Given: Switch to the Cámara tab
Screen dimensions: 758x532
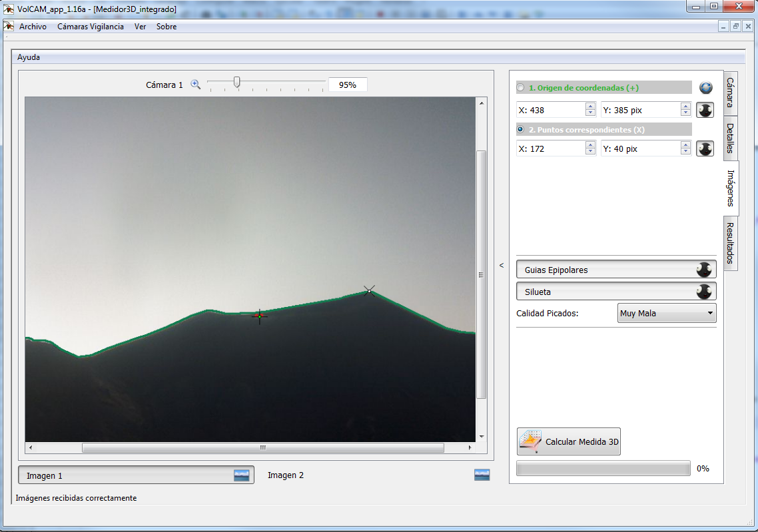Looking at the screenshot, I should (731, 93).
